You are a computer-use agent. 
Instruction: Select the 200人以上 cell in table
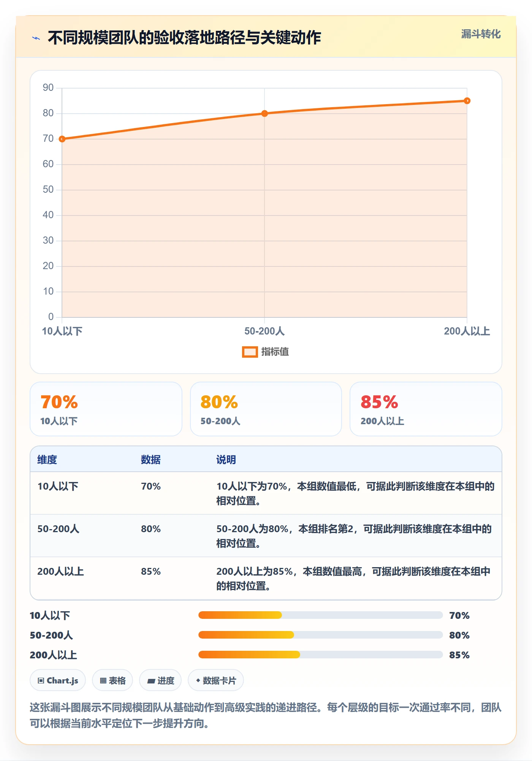pos(60,571)
